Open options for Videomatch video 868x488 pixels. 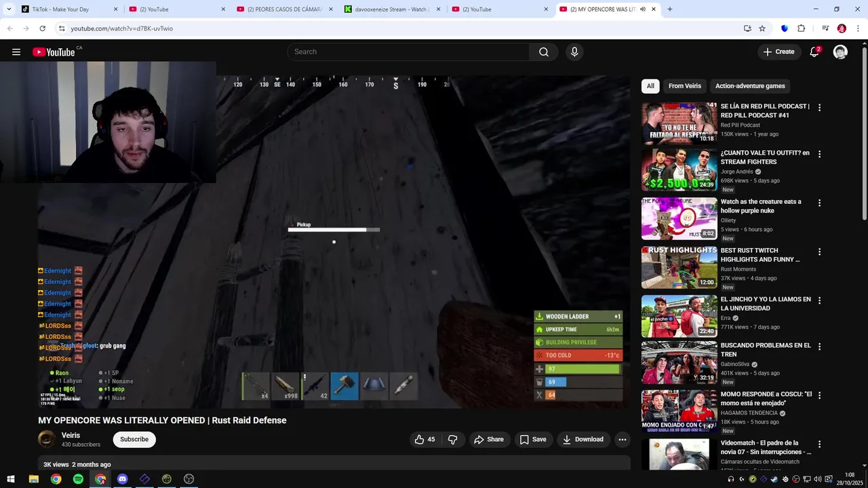819,444
